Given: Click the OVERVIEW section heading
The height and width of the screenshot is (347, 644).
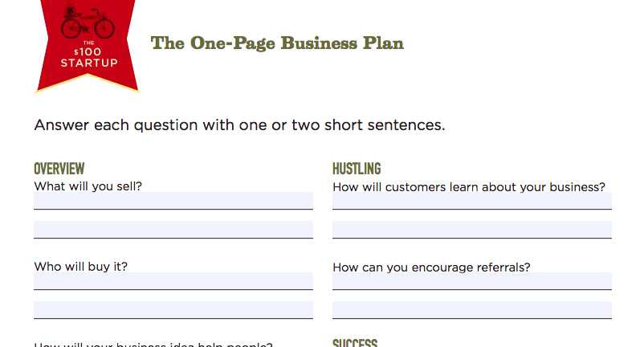Looking at the screenshot, I should coord(59,169).
